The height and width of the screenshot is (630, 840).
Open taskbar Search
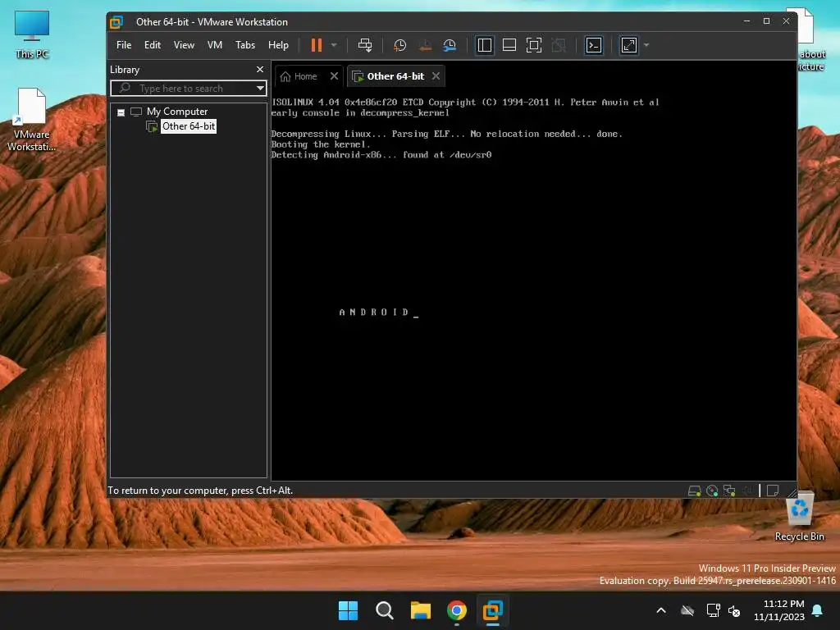coord(384,610)
